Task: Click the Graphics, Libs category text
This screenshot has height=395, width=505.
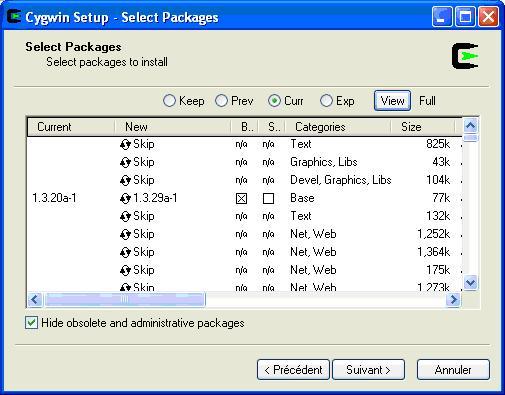Action: pyautogui.click(x=324, y=162)
